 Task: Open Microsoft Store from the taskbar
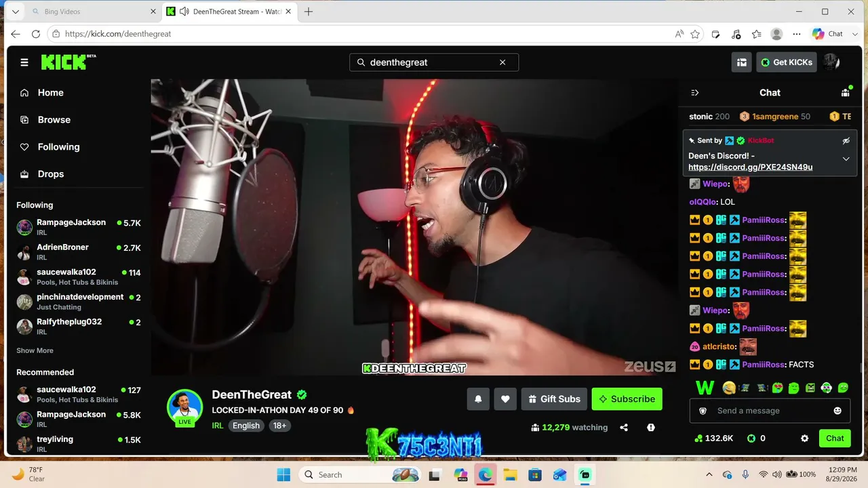click(x=535, y=475)
